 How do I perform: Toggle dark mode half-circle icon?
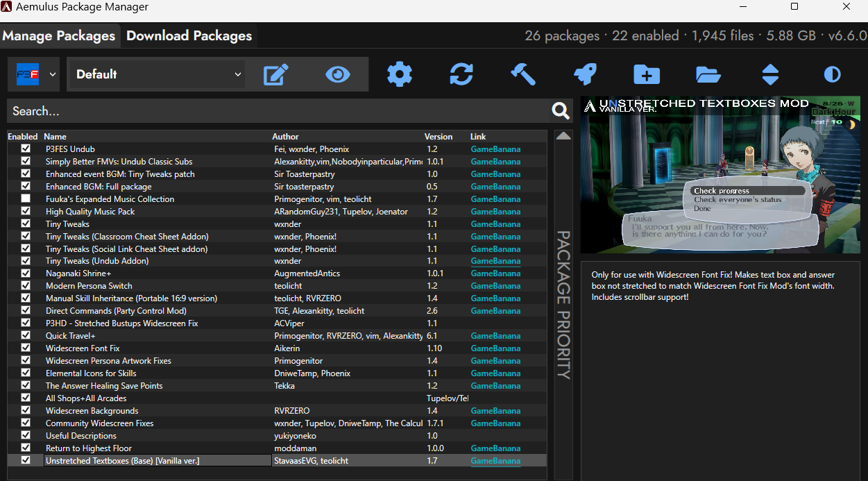(x=832, y=74)
